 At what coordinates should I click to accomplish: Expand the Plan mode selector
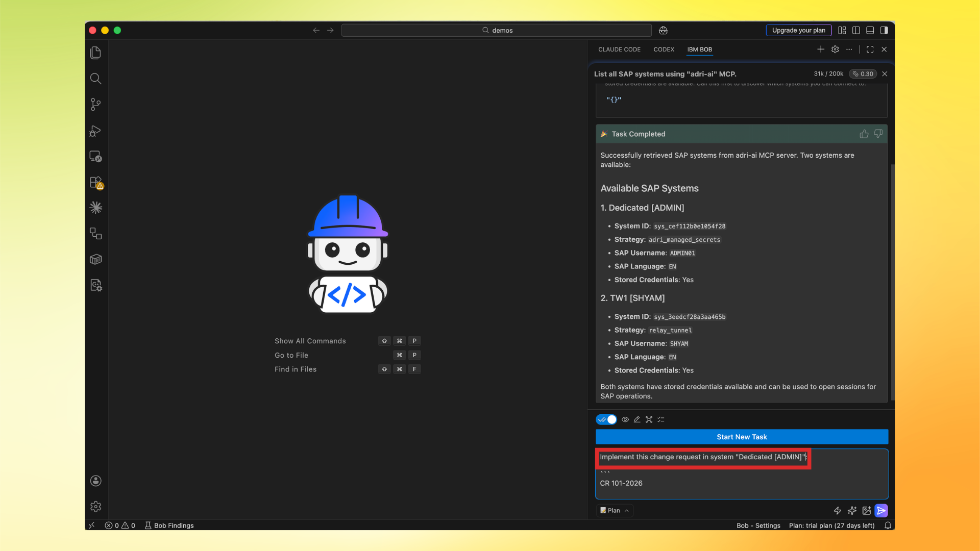(614, 510)
